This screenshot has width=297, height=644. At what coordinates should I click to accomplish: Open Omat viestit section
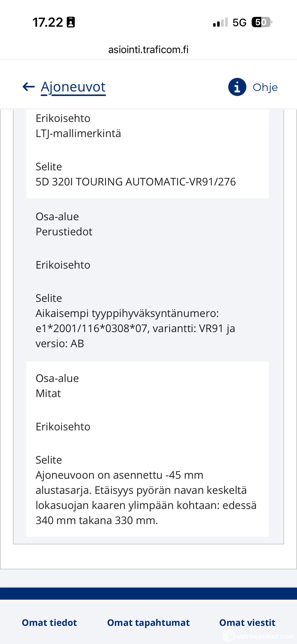247,623
